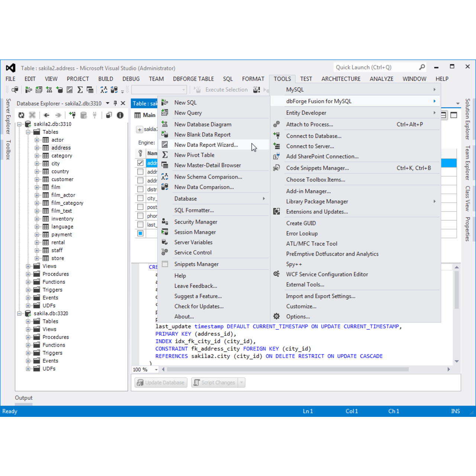Click the Quick Launch magnifier icon

pos(422,67)
